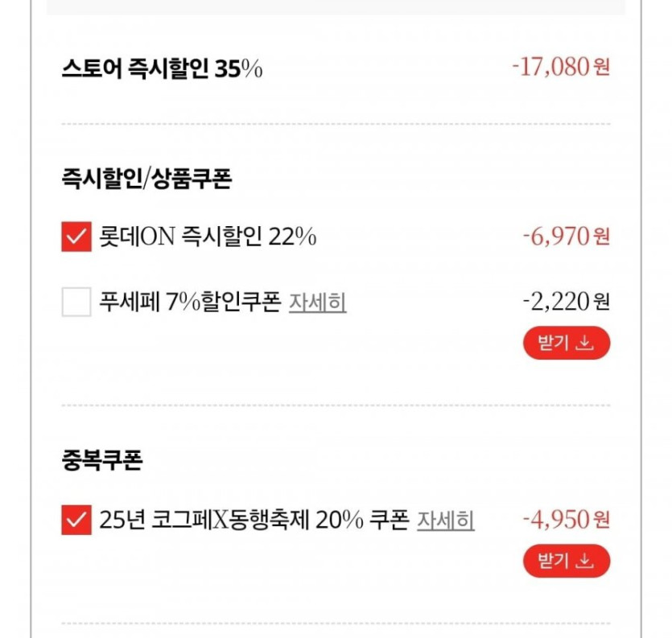The height and width of the screenshot is (638, 672).
Task: Click the download icon on 코그페X동행축제 받기 button
Action: click(x=586, y=561)
